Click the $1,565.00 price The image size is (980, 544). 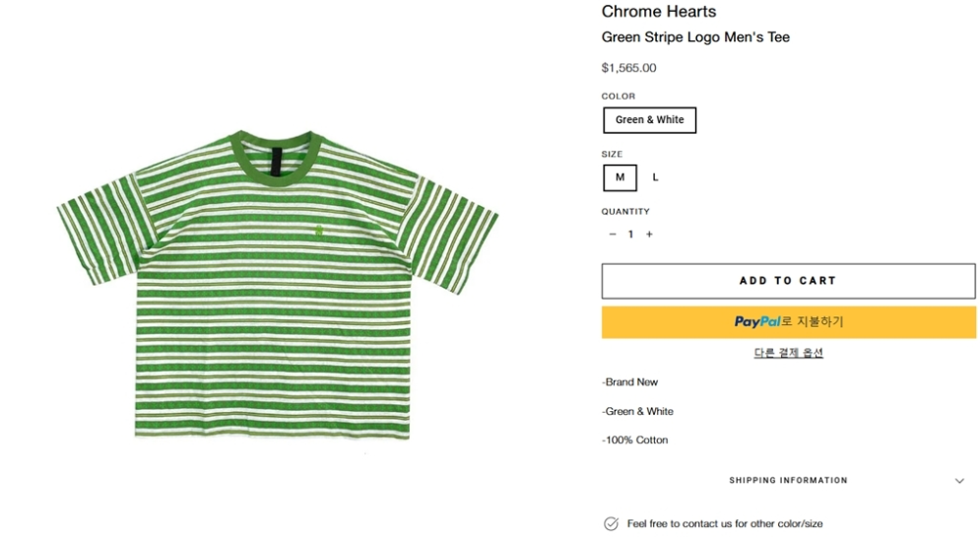(x=628, y=68)
